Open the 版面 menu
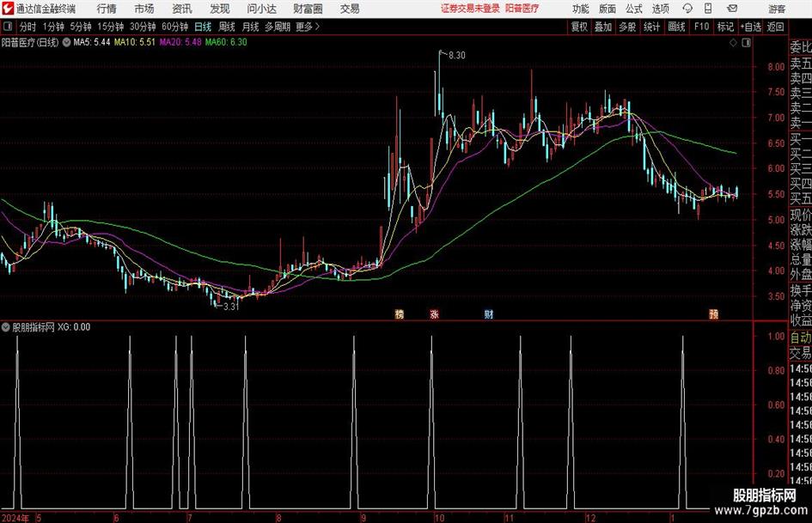Image resolution: width=812 pixels, height=523 pixels. 607,9
